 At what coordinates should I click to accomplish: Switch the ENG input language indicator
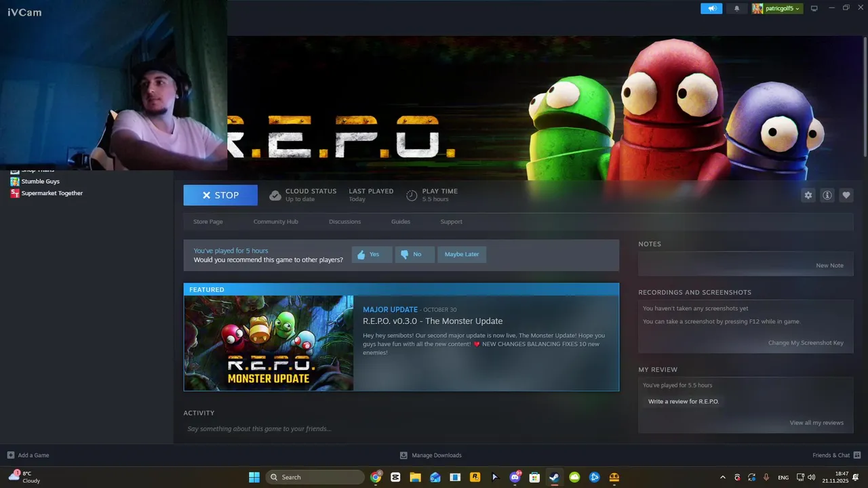(783, 477)
